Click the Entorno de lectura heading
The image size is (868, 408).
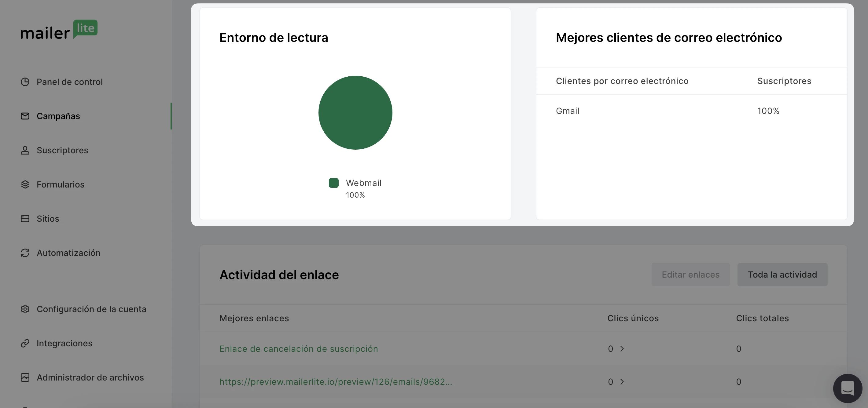274,38
